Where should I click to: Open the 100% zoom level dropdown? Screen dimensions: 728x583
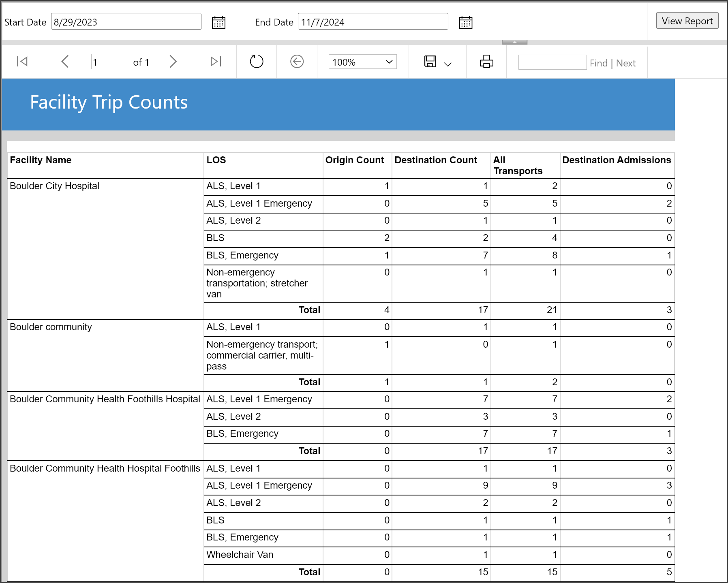click(362, 62)
